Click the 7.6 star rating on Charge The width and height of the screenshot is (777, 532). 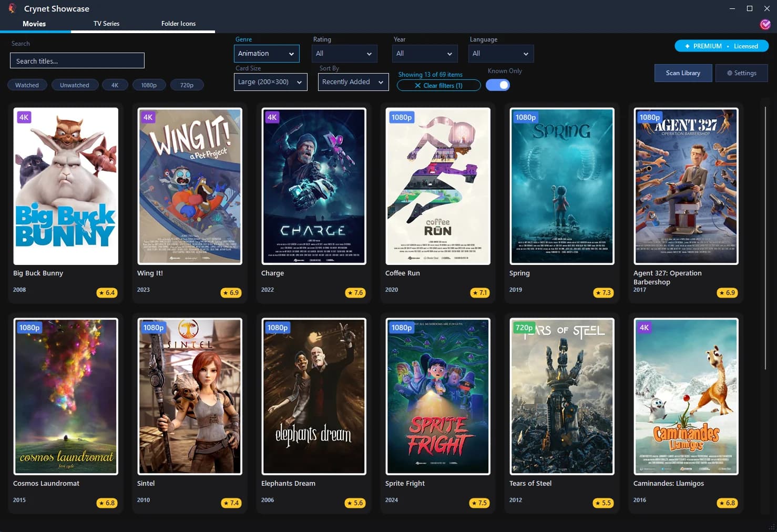[355, 293]
